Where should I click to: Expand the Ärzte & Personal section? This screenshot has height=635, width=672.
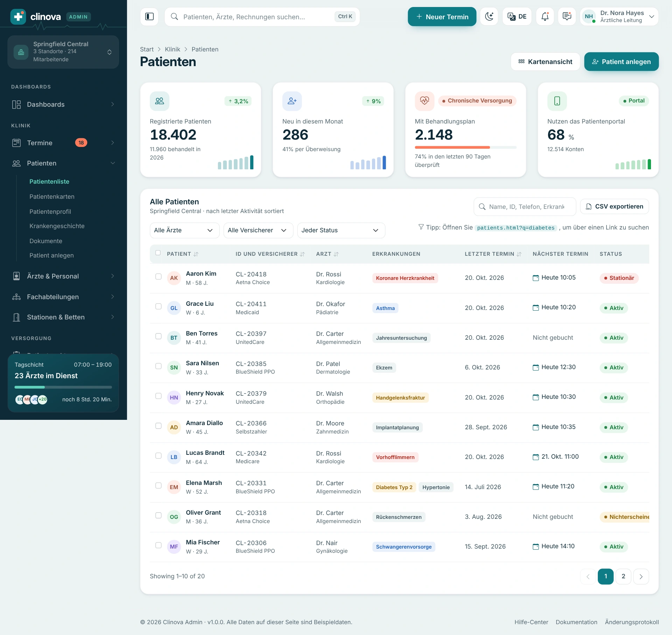coord(63,276)
